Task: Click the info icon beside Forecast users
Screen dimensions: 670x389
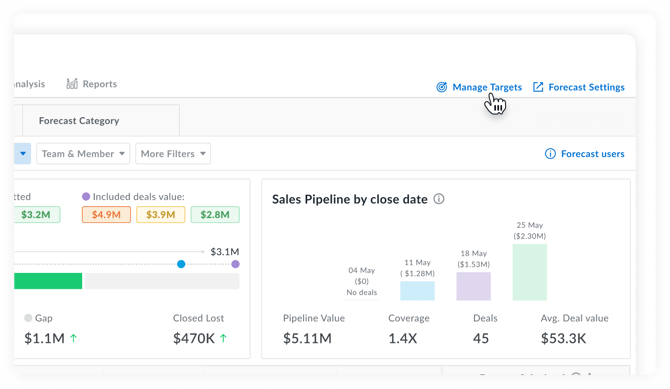Action: point(550,153)
